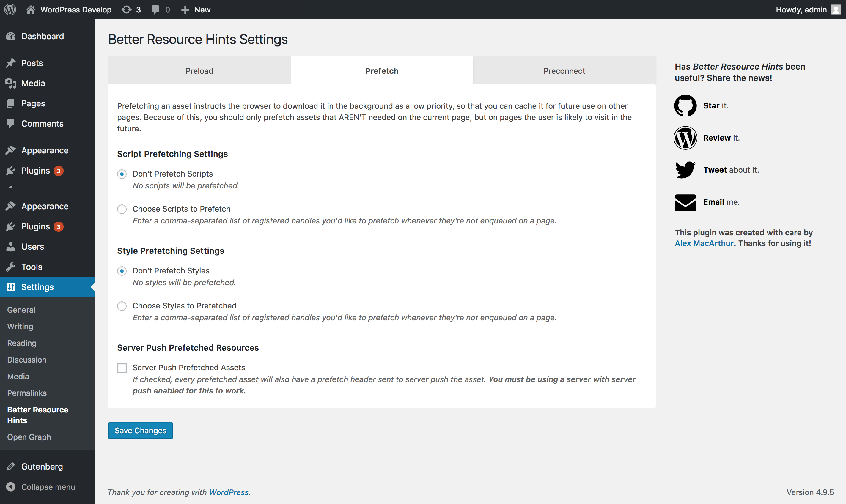
Task: Click the Settings sliders icon in the sidebar
Action: tap(11, 287)
